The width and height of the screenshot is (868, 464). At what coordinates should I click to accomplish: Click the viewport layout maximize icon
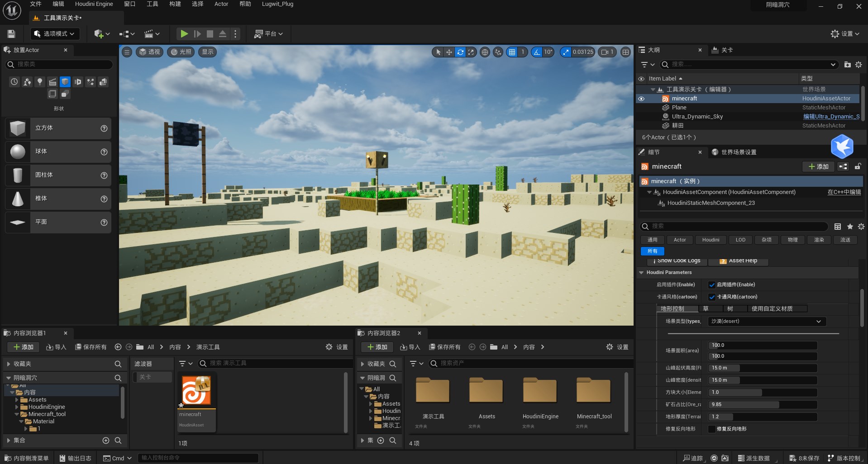point(625,52)
